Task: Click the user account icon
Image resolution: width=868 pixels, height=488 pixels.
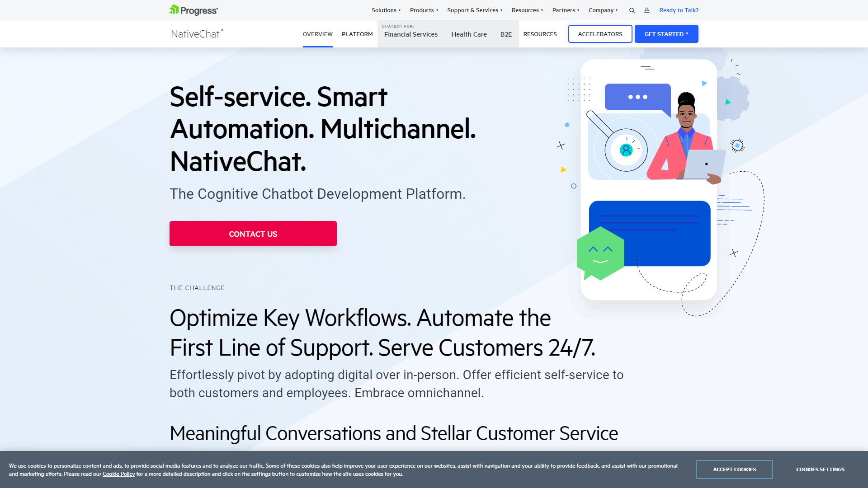Action: 647,10
